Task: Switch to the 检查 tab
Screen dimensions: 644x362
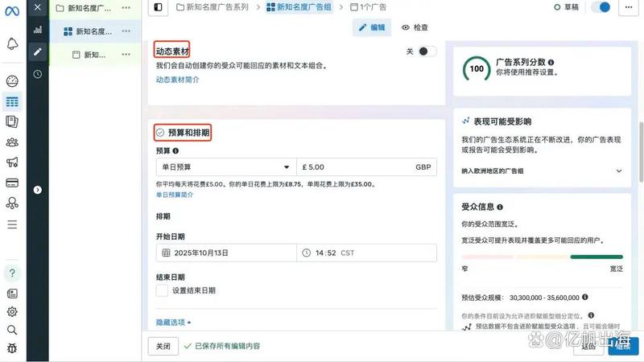Action: [415, 27]
